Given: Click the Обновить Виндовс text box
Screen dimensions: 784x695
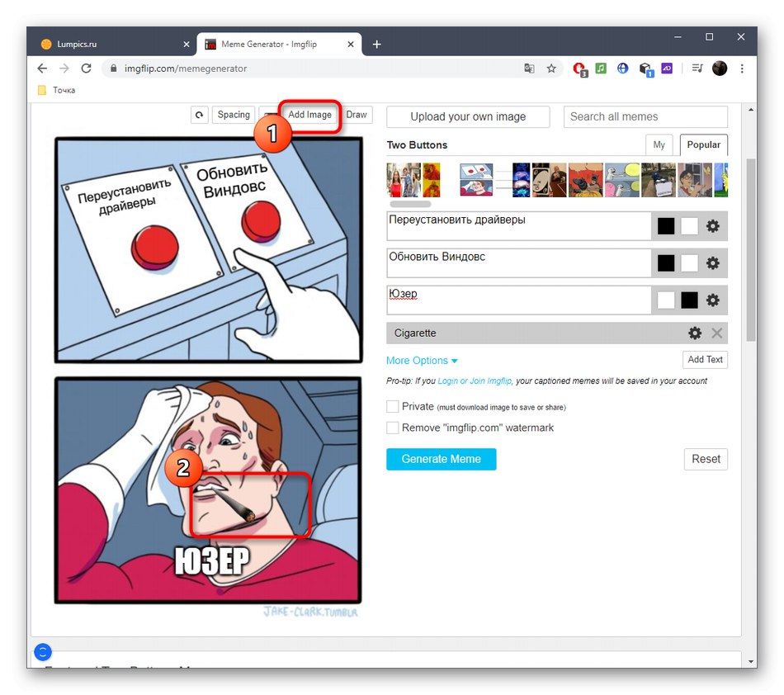Looking at the screenshot, I should (519, 263).
